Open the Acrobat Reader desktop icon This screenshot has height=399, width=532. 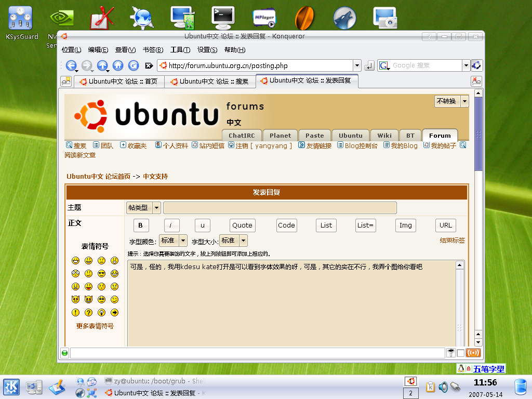coord(102,18)
